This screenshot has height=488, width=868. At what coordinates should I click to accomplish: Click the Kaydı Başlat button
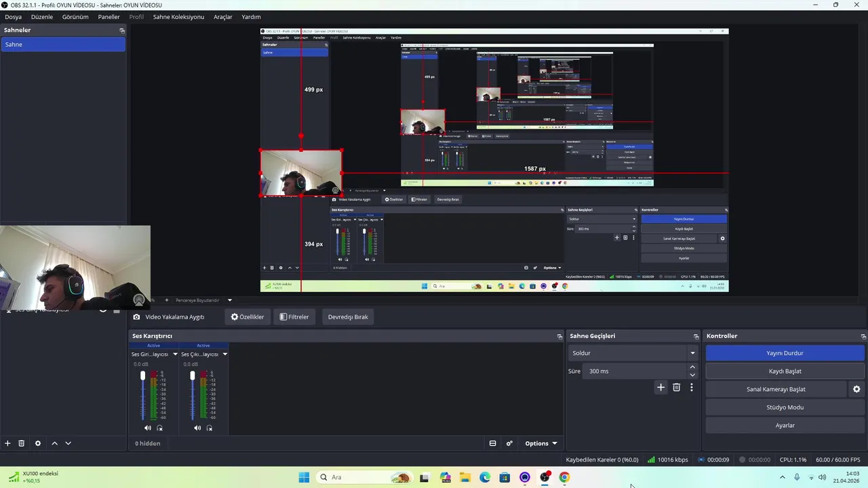(785, 371)
